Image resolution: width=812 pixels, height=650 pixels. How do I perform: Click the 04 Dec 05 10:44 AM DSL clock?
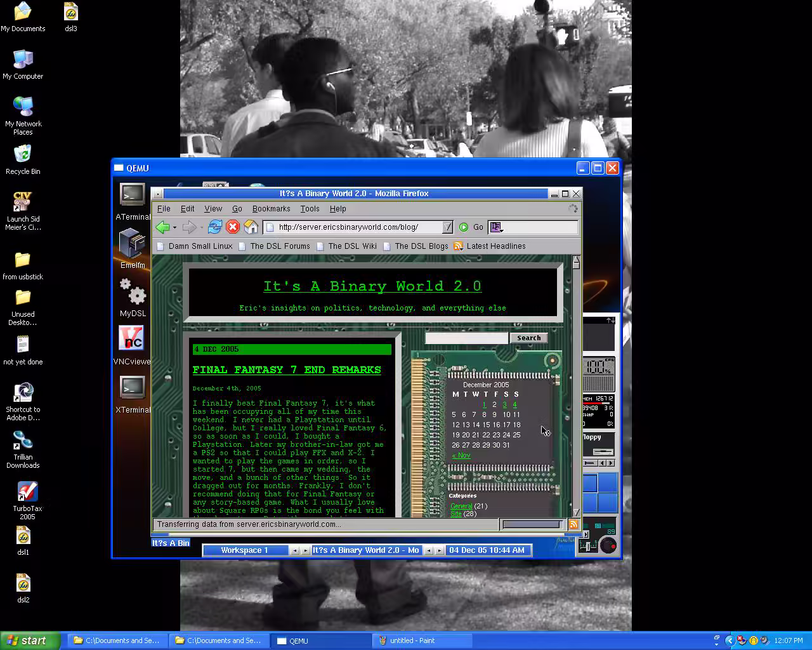coord(487,550)
